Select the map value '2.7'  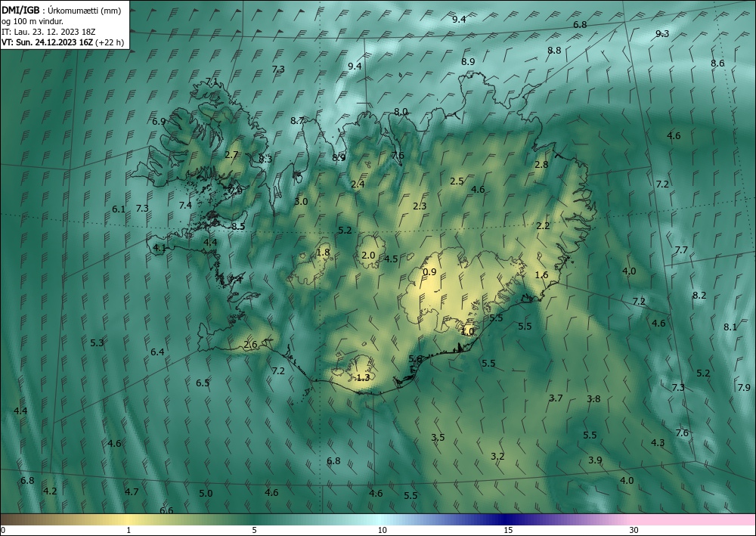231,155
